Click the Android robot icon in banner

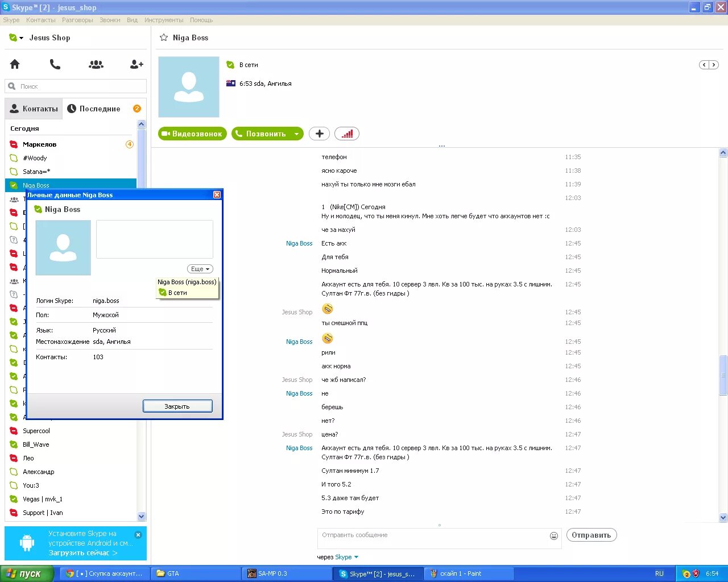tap(27, 543)
